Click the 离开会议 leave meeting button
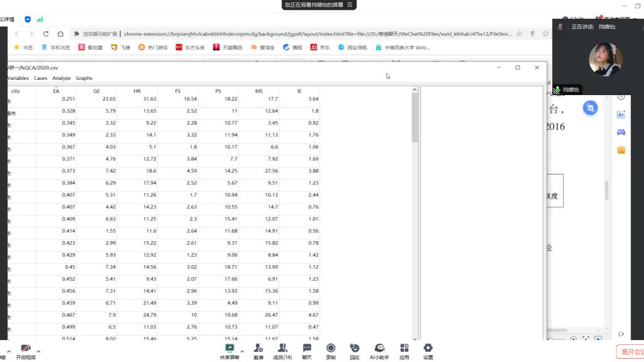644x362 pixels. [630, 352]
